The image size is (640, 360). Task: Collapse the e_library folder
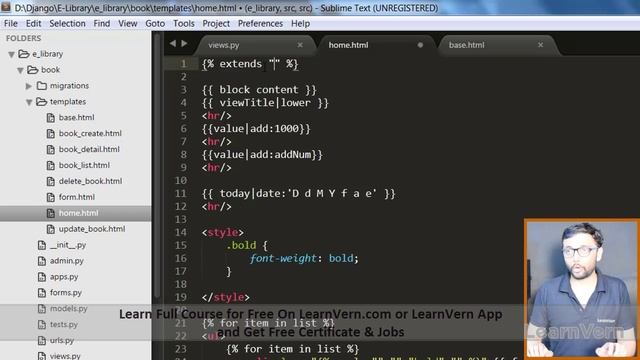pos(11,54)
